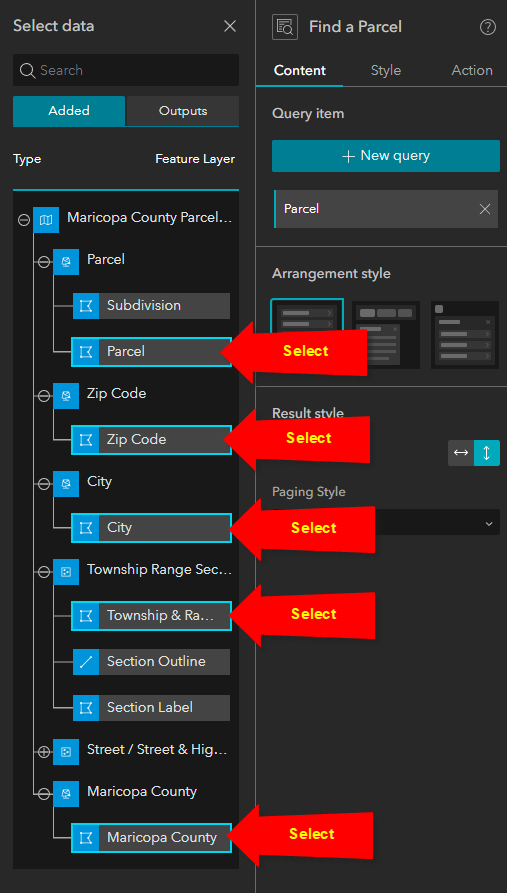Close the Select data panel
This screenshot has width=507, height=893.
point(230,26)
